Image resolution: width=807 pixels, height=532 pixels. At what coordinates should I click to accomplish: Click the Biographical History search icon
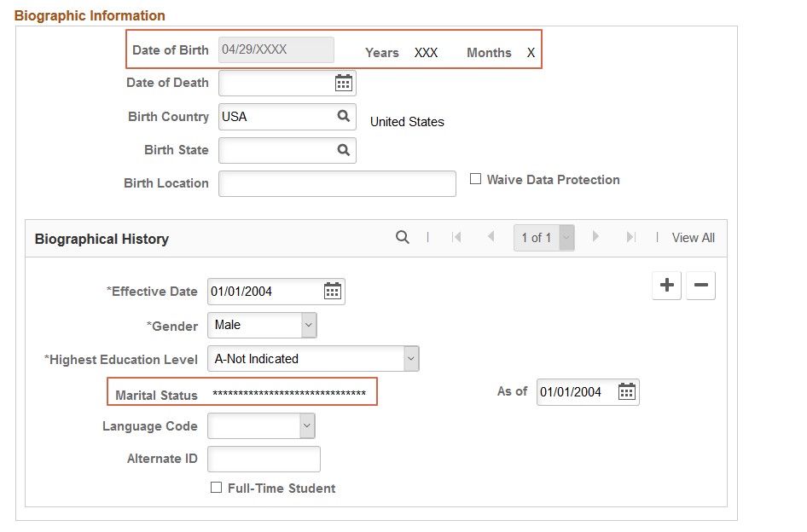403,238
